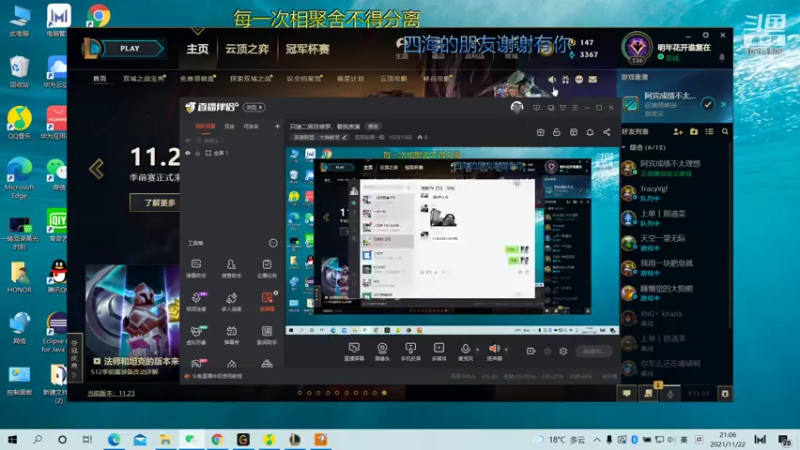Open the orange highlighted toolbox tool
Screen dimensions: 800x450
tap(267, 302)
